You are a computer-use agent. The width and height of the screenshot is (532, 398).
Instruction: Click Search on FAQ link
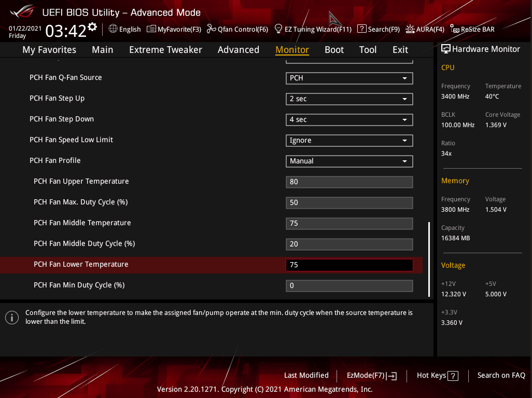point(501,375)
